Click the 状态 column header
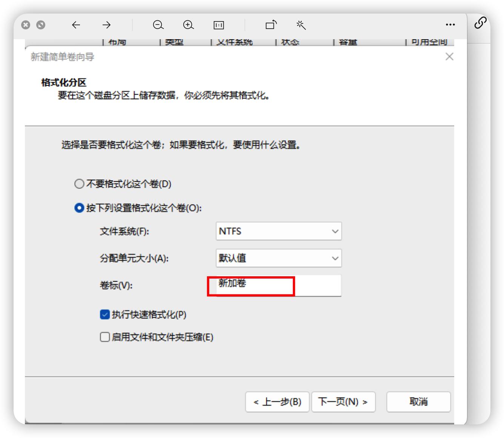504x438 pixels. [x=290, y=42]
